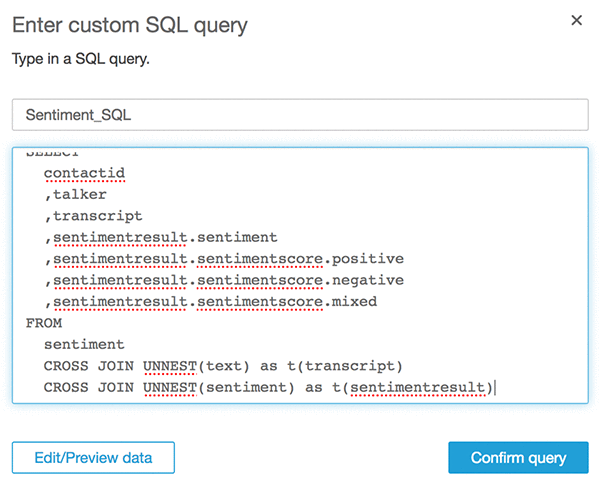
Task: Click the ,transcript column line in the editor
Action: point(97,215)
